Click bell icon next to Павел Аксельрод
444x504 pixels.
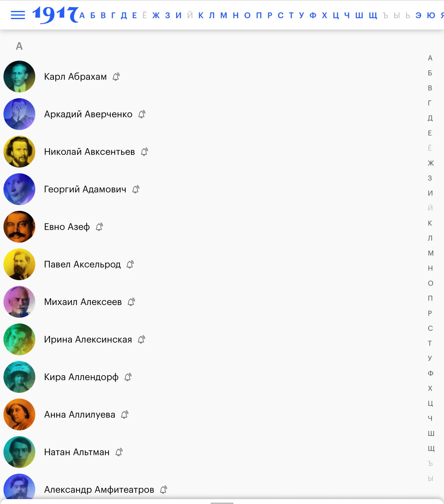[x=130, y=264]
